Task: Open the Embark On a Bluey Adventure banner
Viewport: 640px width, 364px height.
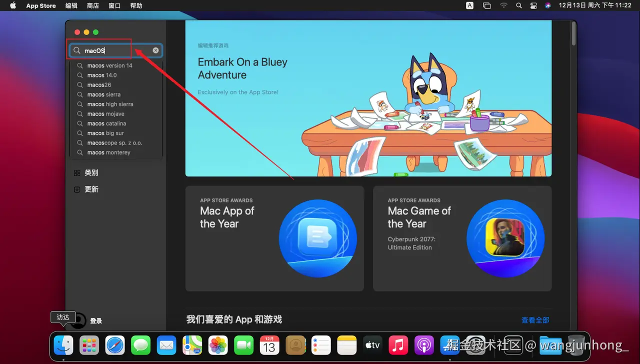Action: 368,98
